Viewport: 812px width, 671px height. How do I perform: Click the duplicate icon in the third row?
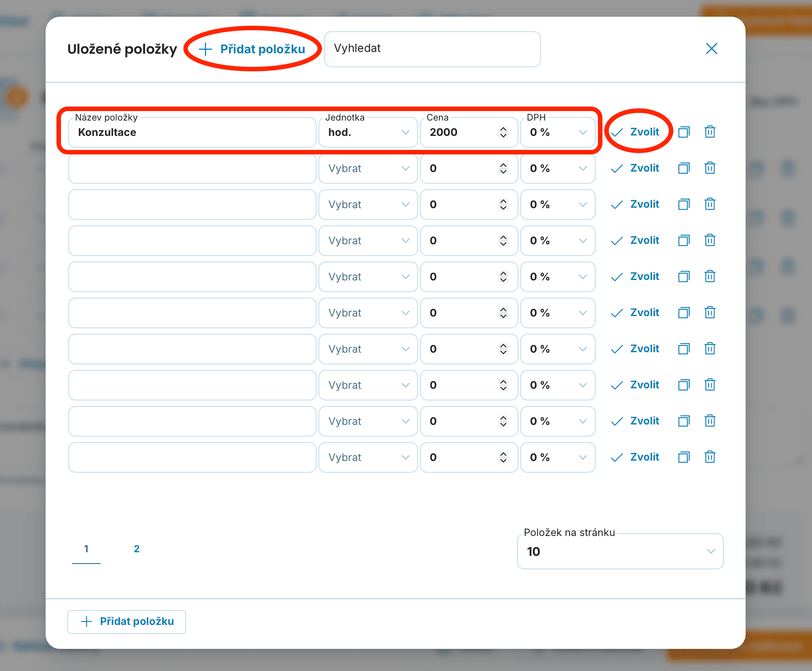click(x=684, y=204)
